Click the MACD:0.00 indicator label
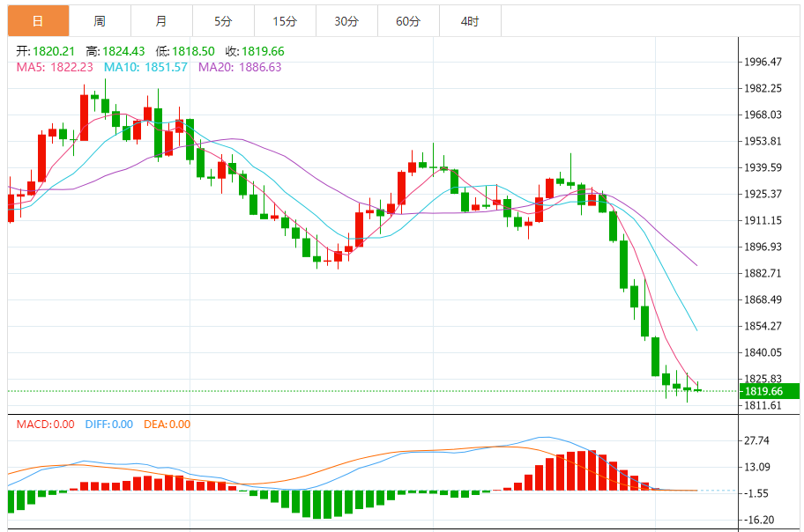This screenshot has width=804, height=532. tap(45, 425)
